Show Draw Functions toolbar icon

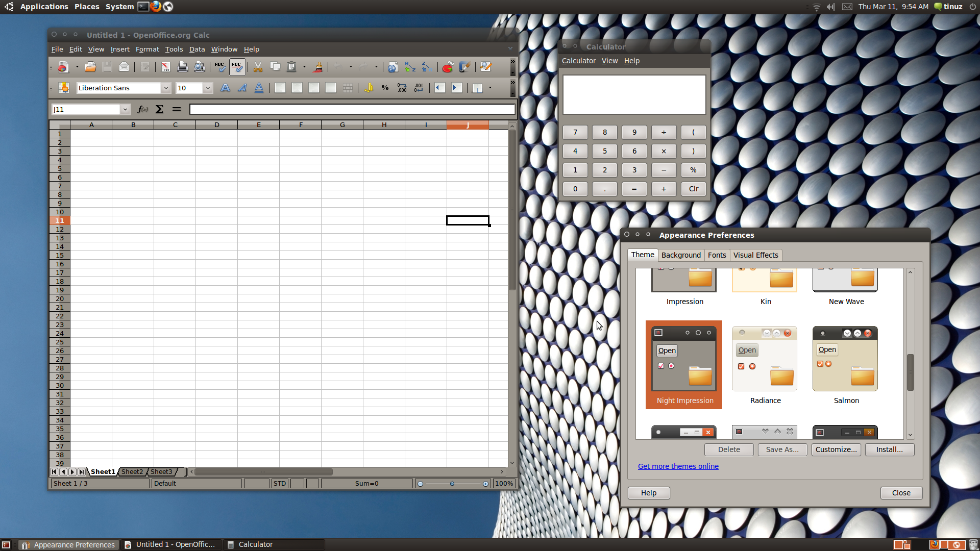(464, 67)
